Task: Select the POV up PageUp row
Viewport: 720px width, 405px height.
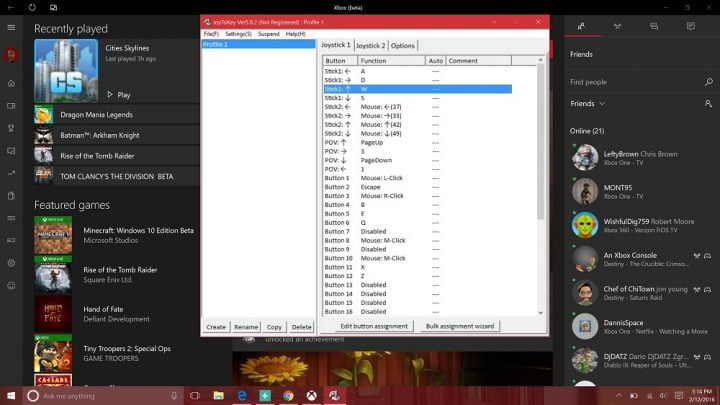Action: click(417, 142)
